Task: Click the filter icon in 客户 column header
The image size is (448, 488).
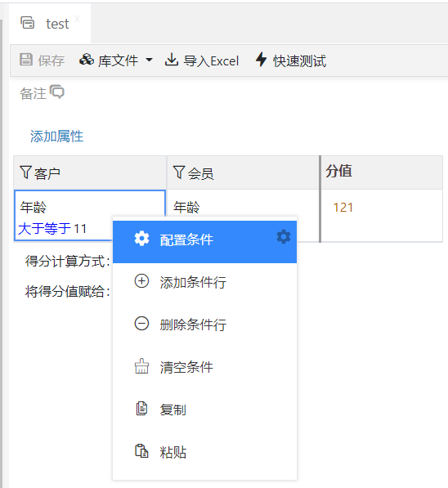Action: tap(25, 172)
